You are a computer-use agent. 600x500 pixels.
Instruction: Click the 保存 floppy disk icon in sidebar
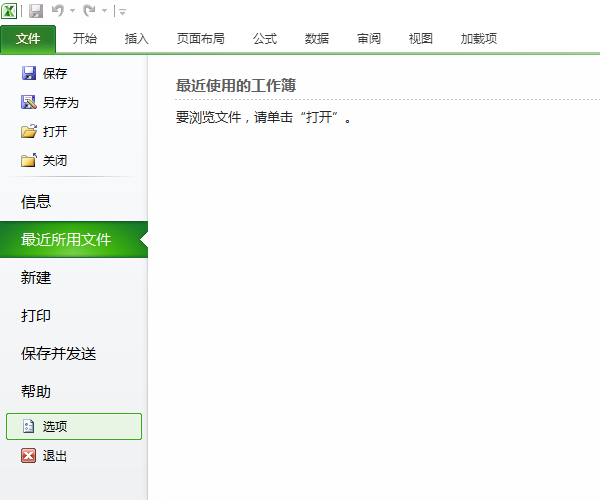[x=29, y=73]
